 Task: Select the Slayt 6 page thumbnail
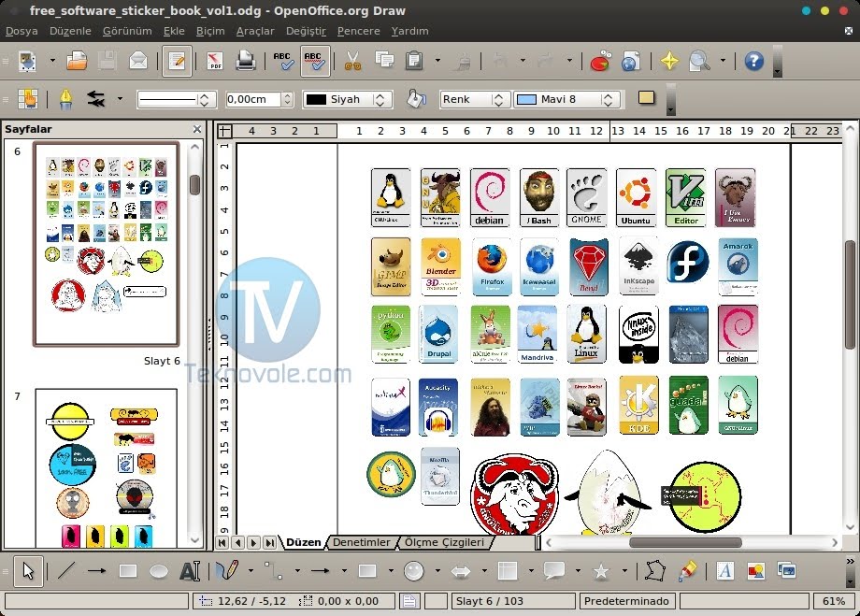click(107, 244)
